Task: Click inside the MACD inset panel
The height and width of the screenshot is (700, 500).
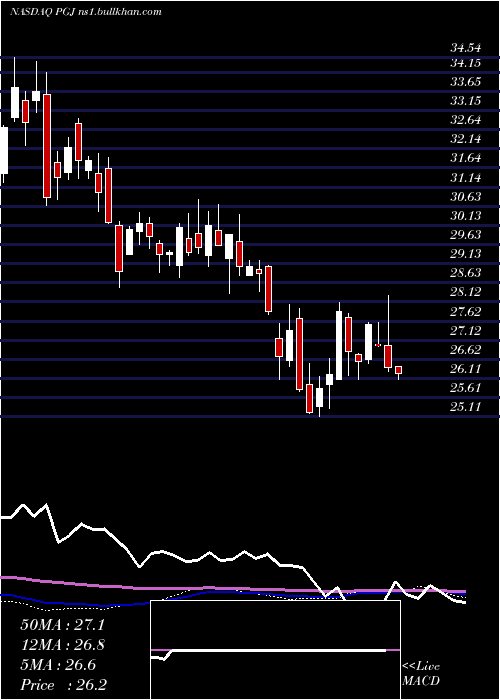Action: pyautogui.click(x=275, y=650)
